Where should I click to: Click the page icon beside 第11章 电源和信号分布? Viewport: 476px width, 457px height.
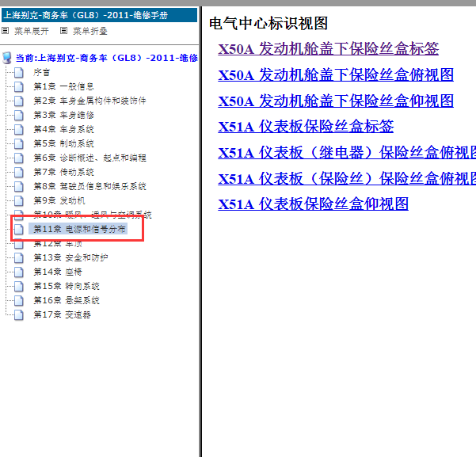point(19,229)
